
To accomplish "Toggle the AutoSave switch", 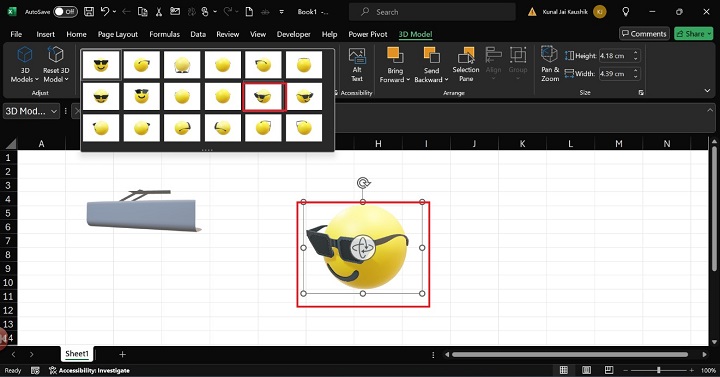I will tap(65, 12).
